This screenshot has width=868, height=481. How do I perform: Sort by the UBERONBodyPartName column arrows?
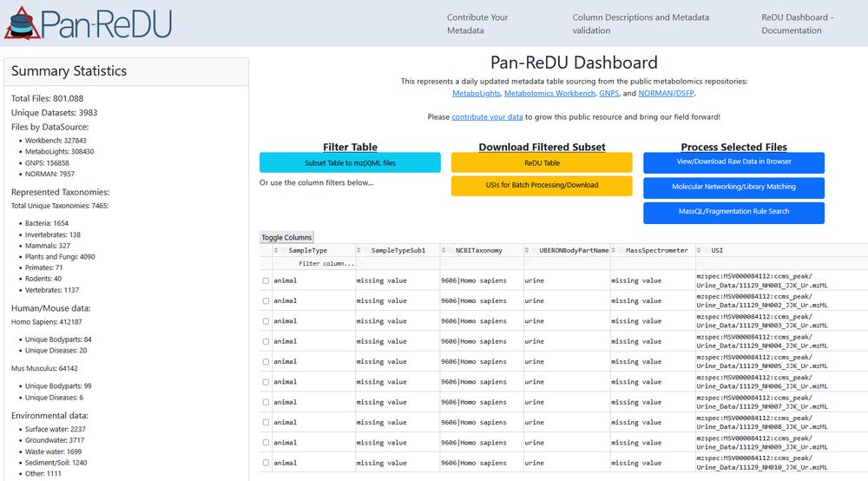coord(527,251)
